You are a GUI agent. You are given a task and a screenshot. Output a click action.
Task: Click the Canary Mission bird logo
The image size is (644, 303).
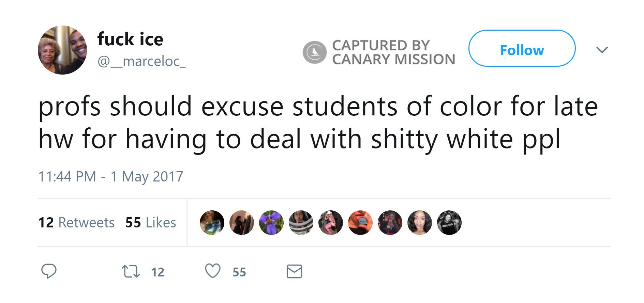point(314,52)
